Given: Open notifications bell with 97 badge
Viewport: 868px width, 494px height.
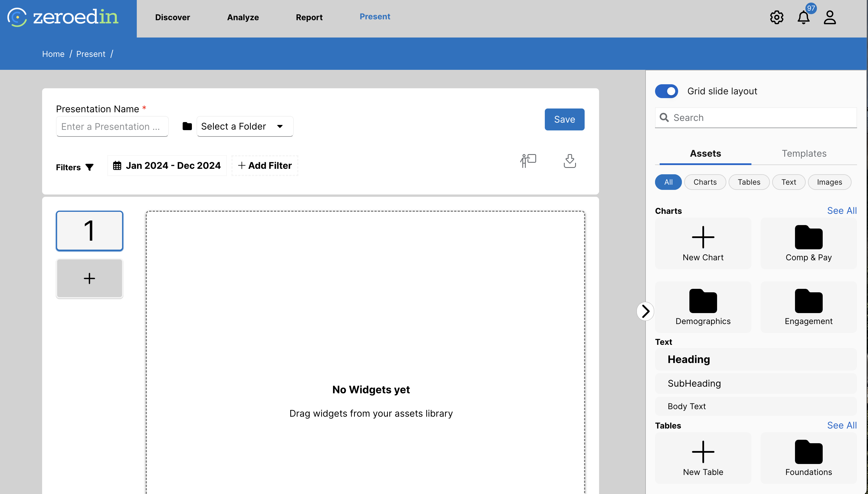Looking at the screenshot, I should tap(803, 17).
